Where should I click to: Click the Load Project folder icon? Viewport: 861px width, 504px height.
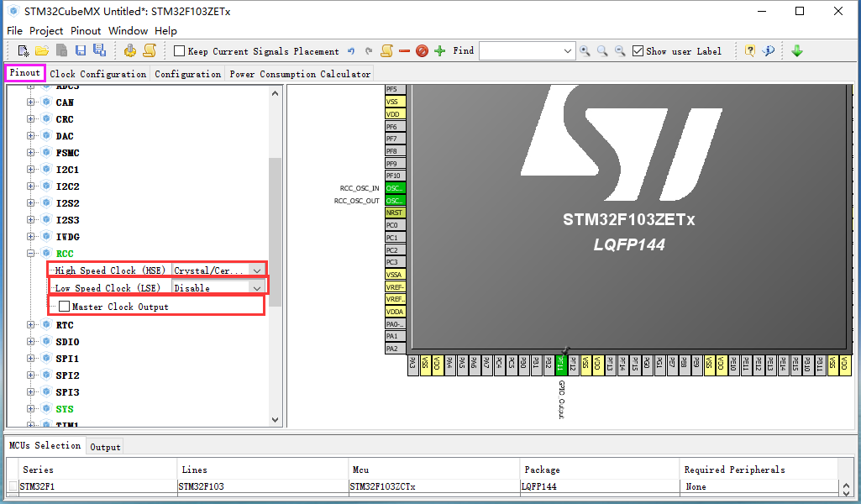[x=42, y=51]
